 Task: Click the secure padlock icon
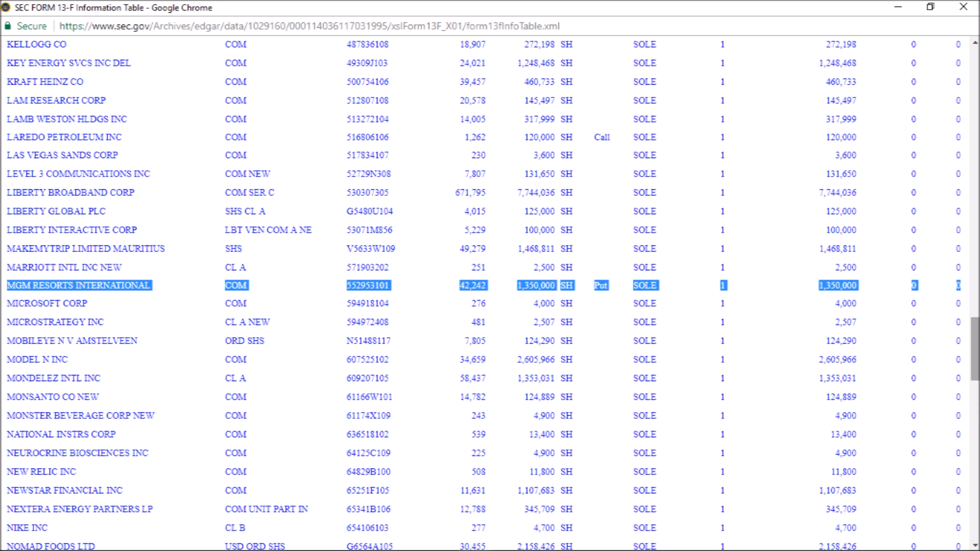click(8, 26)
